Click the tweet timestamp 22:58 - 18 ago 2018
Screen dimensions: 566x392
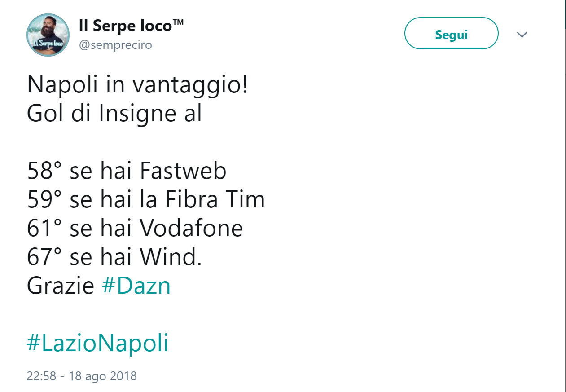82,375
